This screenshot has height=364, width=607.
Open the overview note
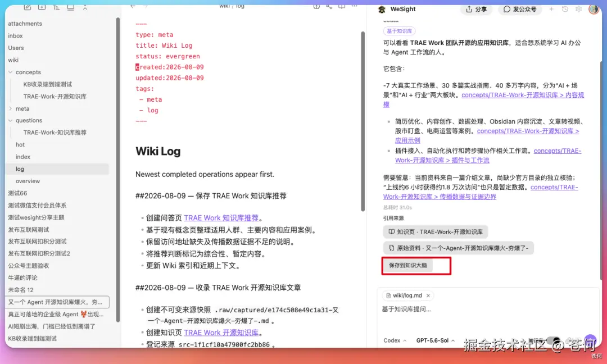28,181
